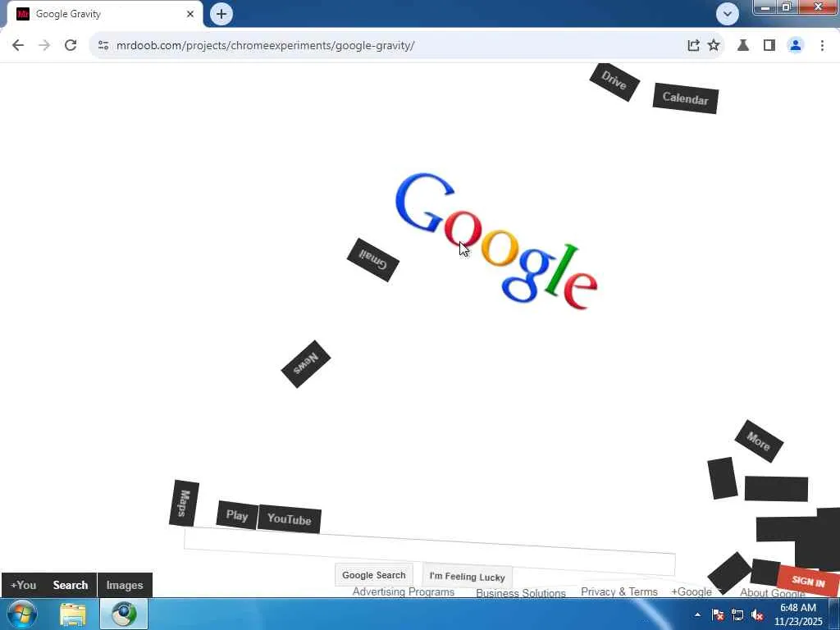
Task: Click the YouTube menu block
Action: tap(290, 518)
